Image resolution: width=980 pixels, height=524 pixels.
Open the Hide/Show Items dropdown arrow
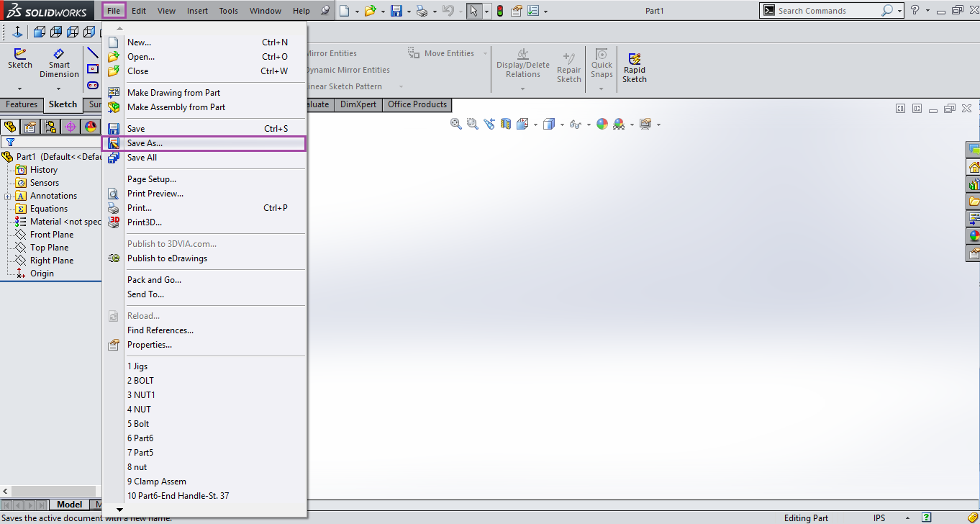pos(588,125)
